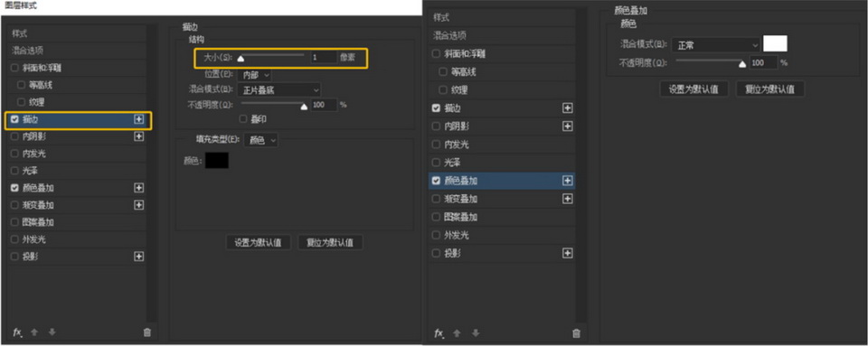Select 样式 header in Color Overlay dialog list

tap(503, 18)
